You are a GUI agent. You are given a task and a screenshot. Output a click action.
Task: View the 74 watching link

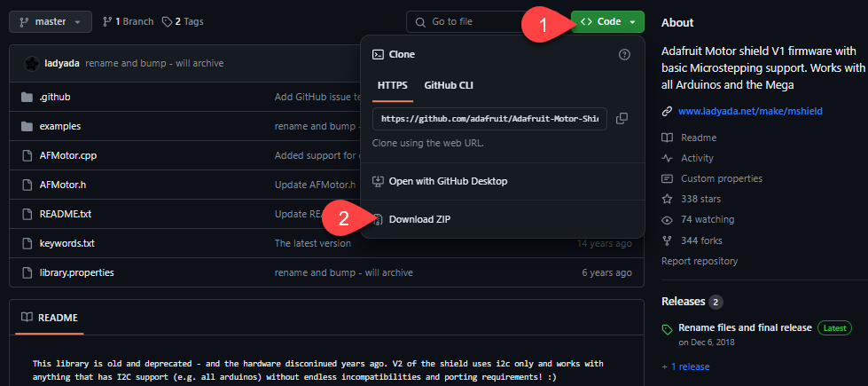click(708, 219)
